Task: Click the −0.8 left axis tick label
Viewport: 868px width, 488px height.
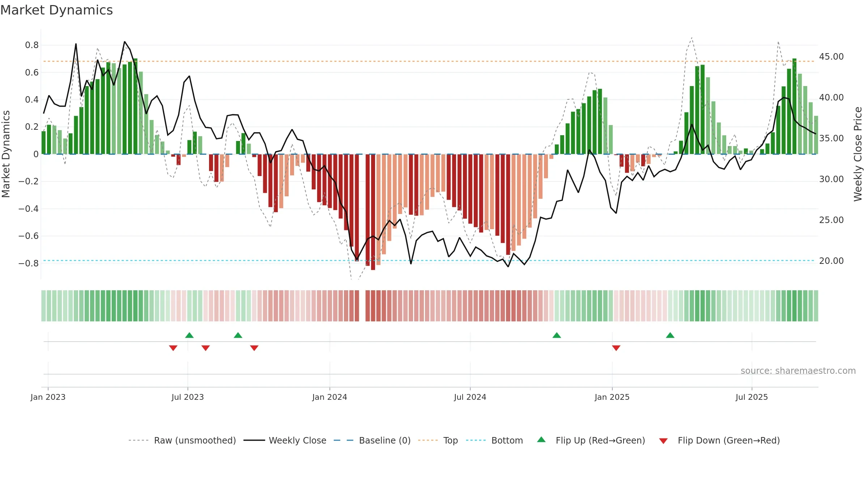Action: (29, 264)
